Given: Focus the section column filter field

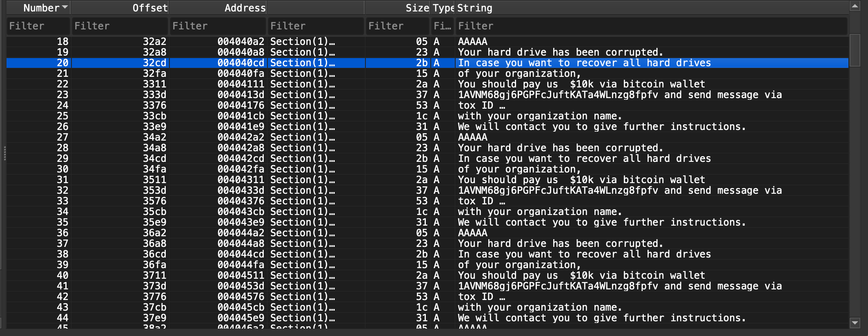Looking at the screenshot, I should point(316,26).
